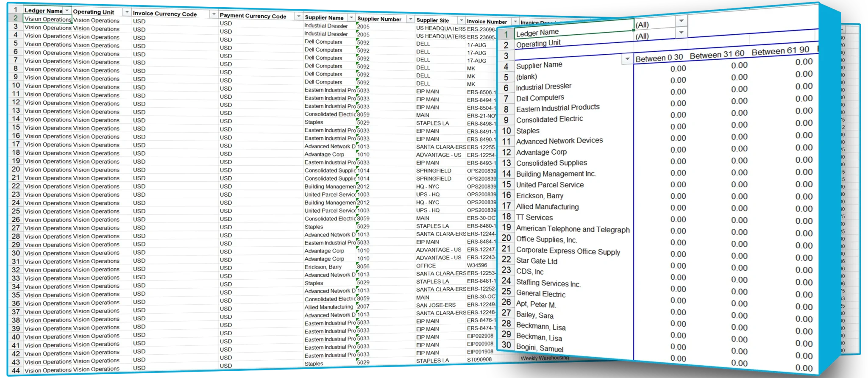Open the Supplier Number filter dropdown
This screenshot has width=868, height=378.
coord(410,19)
